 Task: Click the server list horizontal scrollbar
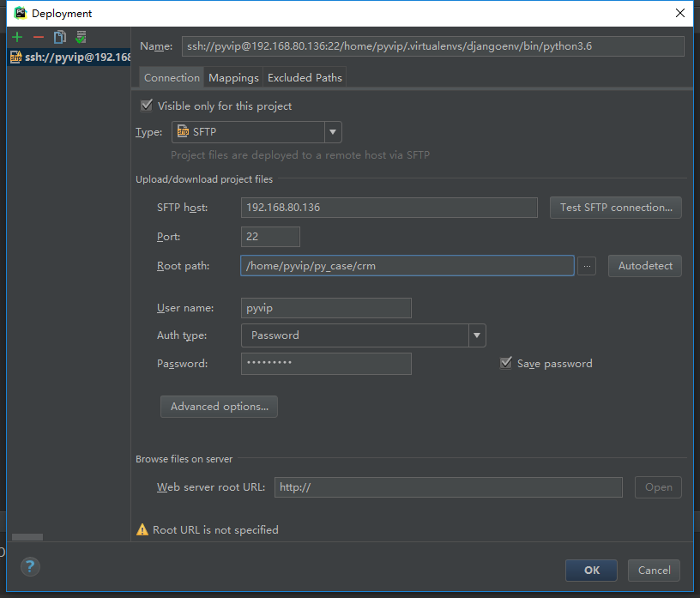point(27,537)
